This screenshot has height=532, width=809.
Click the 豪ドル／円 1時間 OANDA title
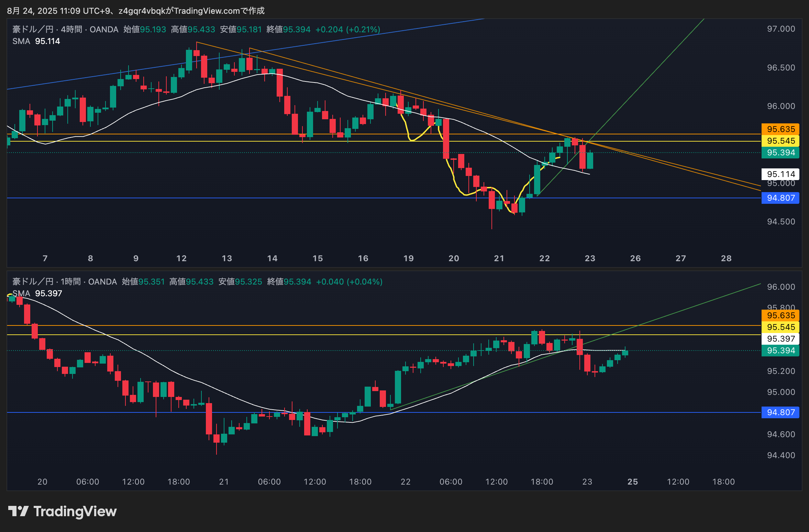click(x=65, y=282)
